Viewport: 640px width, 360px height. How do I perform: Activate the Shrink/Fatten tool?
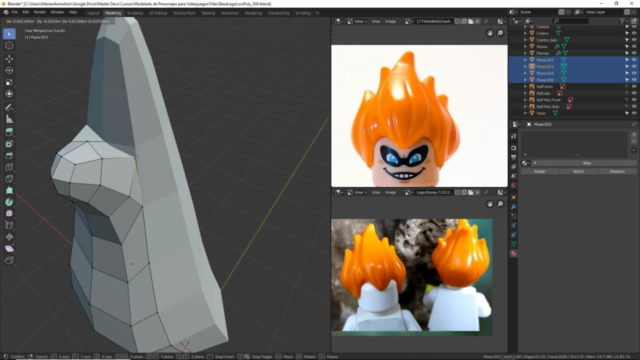point(9,237)
